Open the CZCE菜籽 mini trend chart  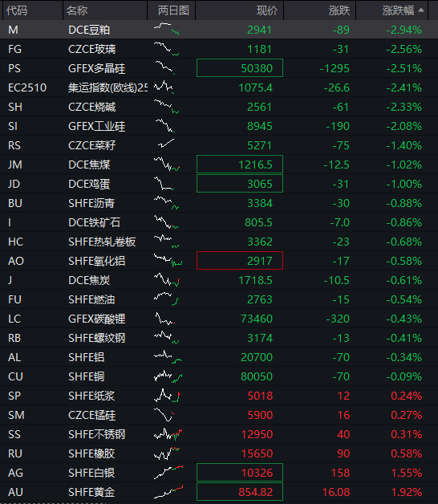click(166, 144)
